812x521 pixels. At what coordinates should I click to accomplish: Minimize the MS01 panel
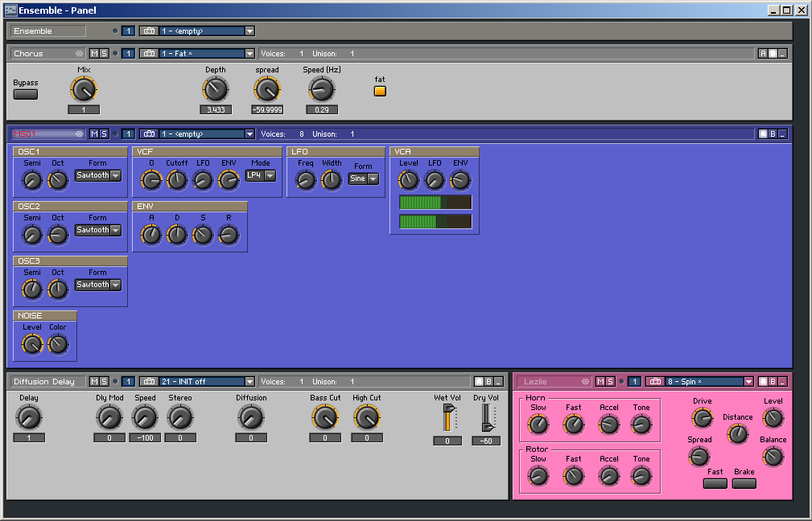point(782,134)
